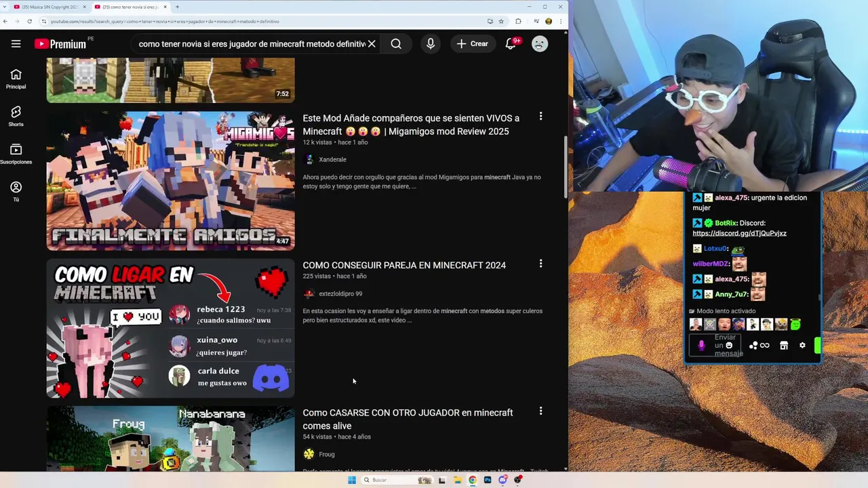Pick the green halo emote in chat row
This screenshot has width=868, height=488.
click(795, 324)
